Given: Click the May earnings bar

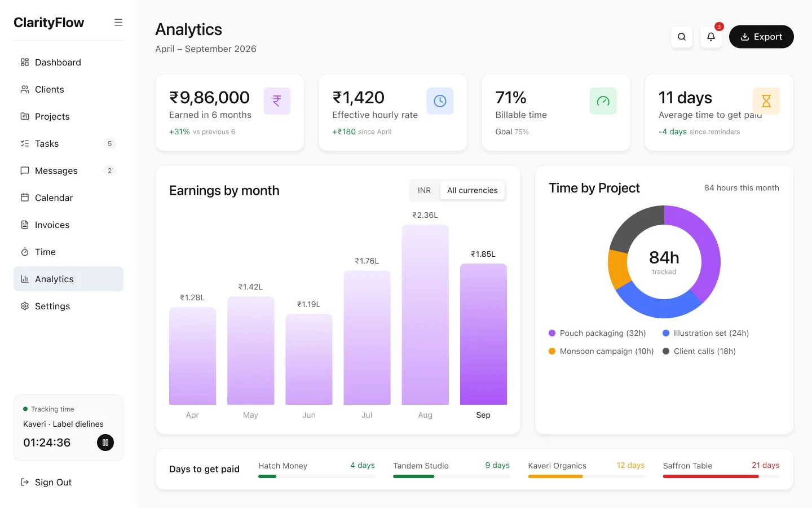Looking at the screenshot, I should [x=250, y=351].
